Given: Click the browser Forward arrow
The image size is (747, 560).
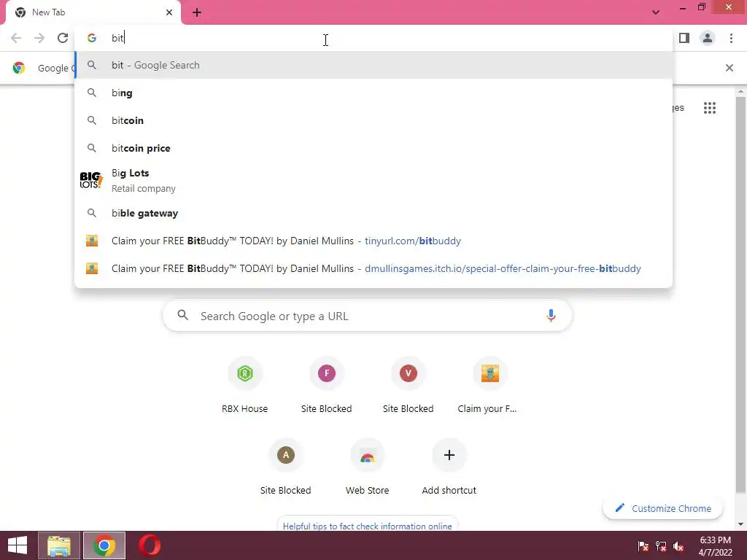Looking at the screenshot, I should point(39,38).
